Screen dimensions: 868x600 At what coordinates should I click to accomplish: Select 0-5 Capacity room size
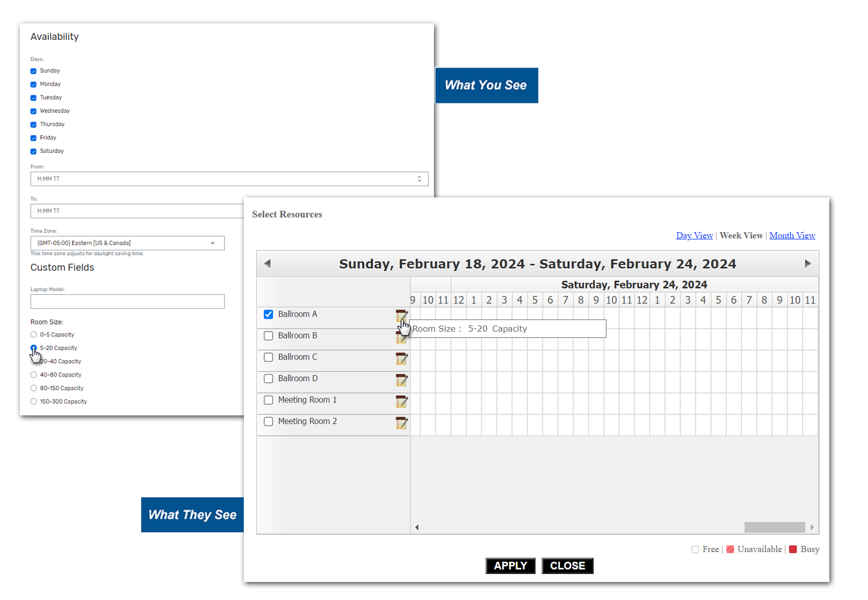click(33, 335)
